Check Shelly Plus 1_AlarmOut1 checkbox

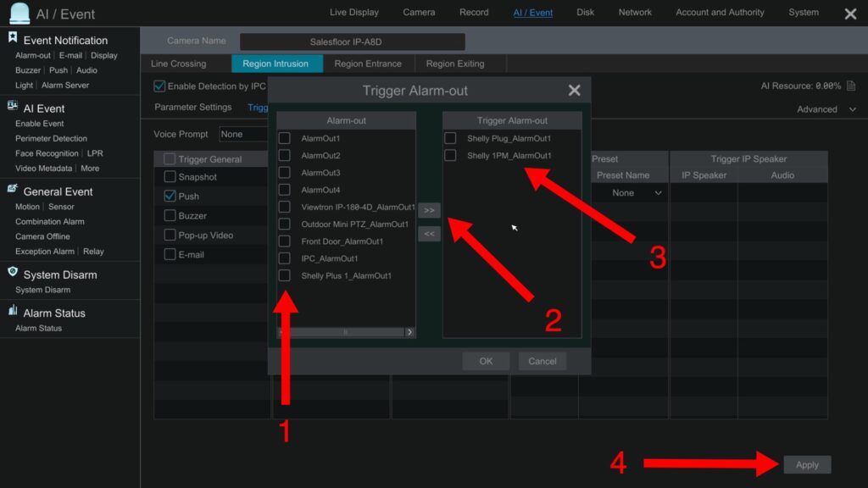(285, 275)
